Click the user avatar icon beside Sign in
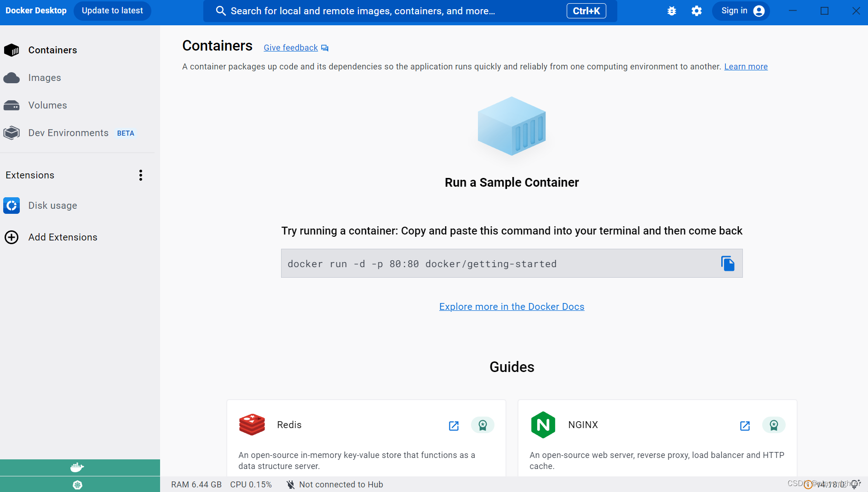The image size is (868, 492). tap(759, 11)
